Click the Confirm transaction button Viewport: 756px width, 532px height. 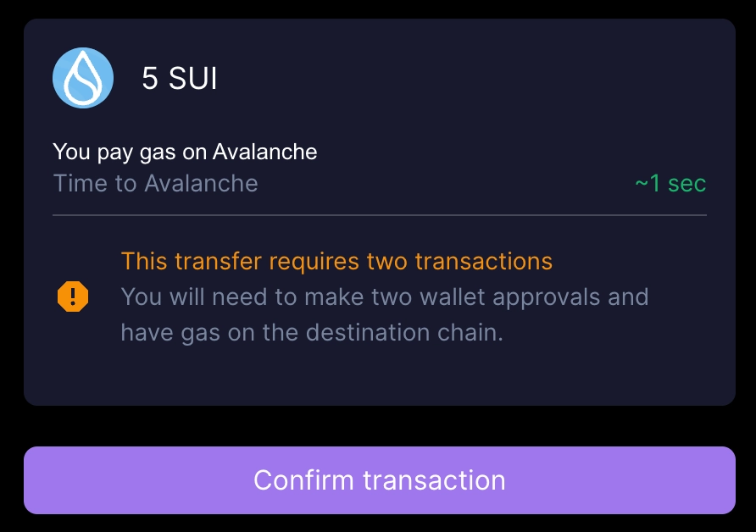380,480
